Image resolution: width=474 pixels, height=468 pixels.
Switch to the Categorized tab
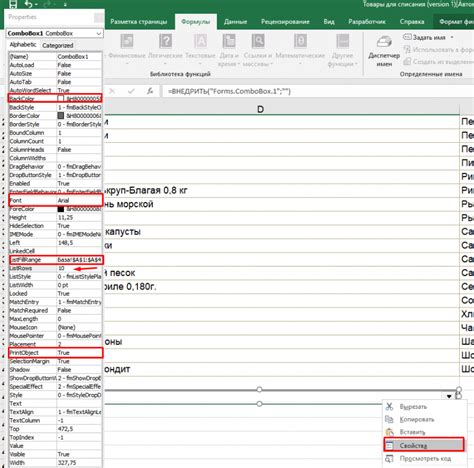point(58,46)
